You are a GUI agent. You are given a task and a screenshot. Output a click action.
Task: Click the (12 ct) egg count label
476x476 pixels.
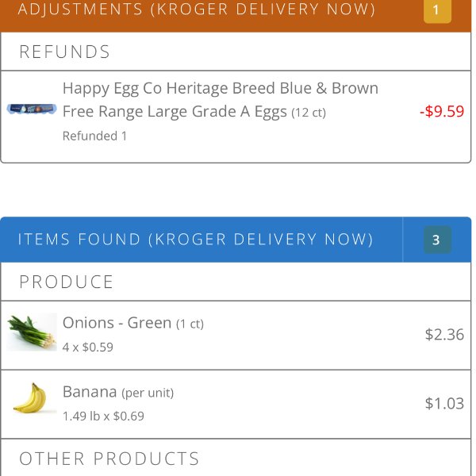(309, 113)
